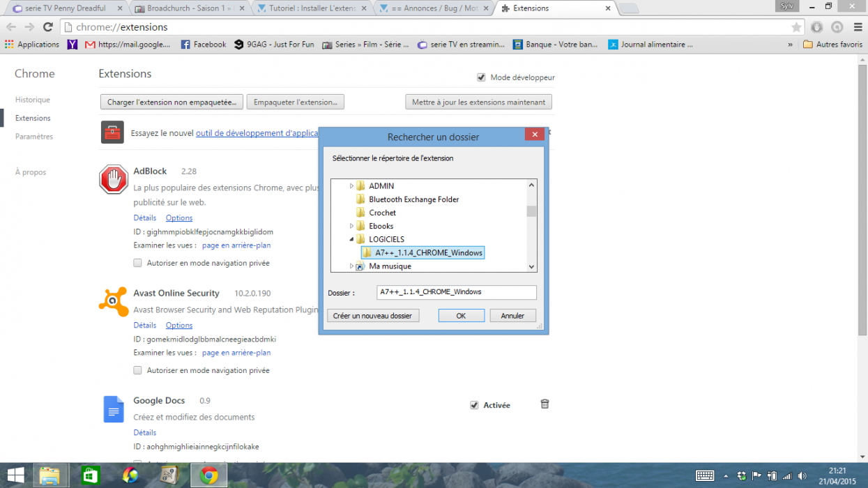Reload the page with the refresh icon
The width and height of the screenshot is (868, 488).
pos(48,27)
